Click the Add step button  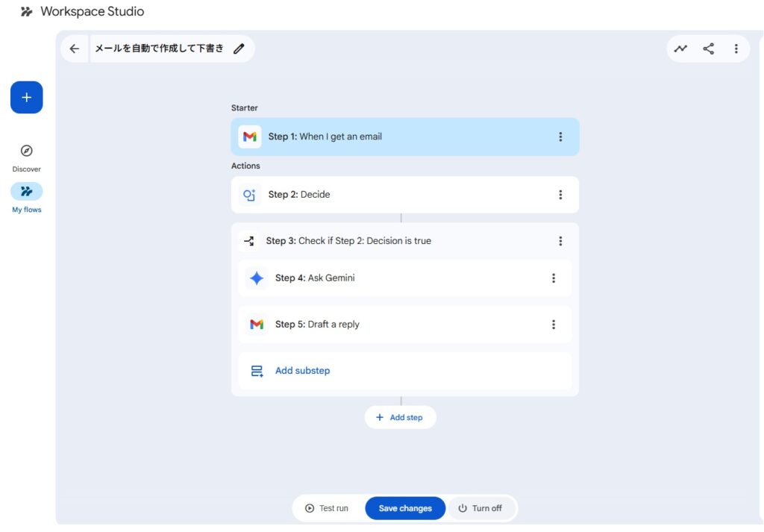coord(400,418)
